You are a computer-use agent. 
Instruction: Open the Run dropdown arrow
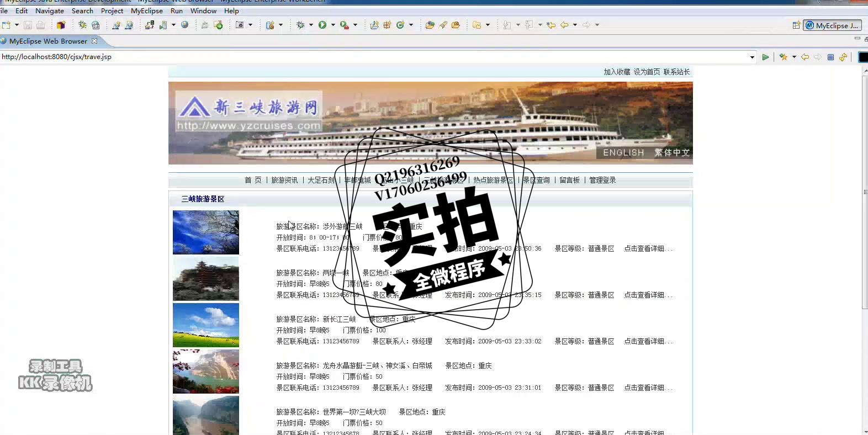[x=333, y=25]
